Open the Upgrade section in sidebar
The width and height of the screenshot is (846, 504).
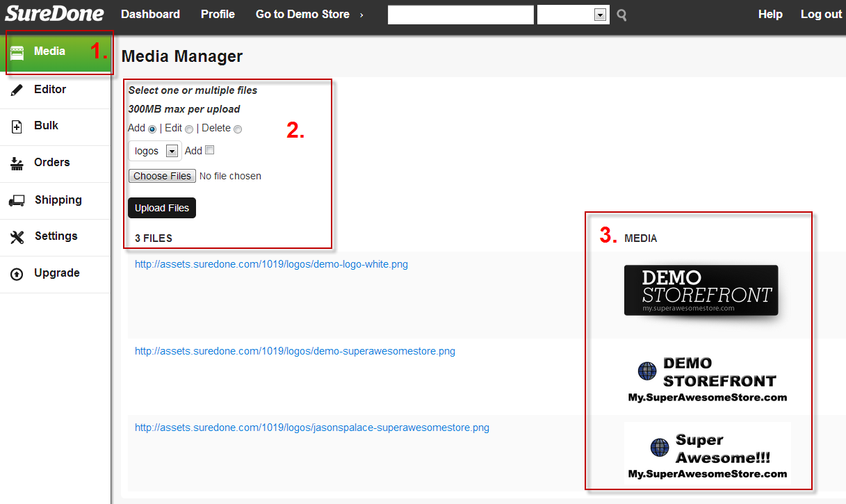[56, 274]
